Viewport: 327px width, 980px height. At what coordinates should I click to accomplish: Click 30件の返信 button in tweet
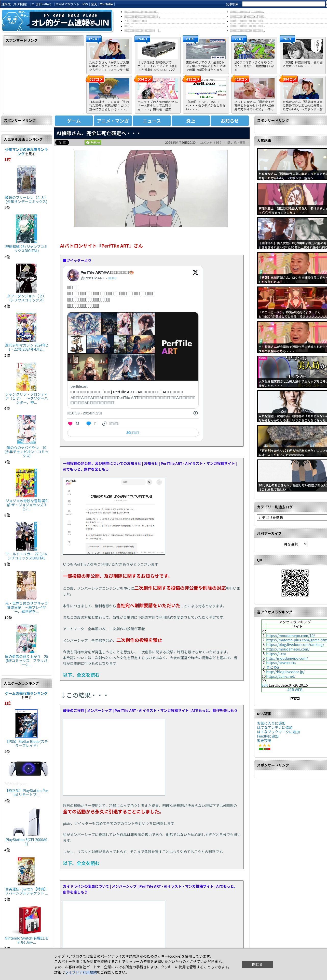coord(133,433)
